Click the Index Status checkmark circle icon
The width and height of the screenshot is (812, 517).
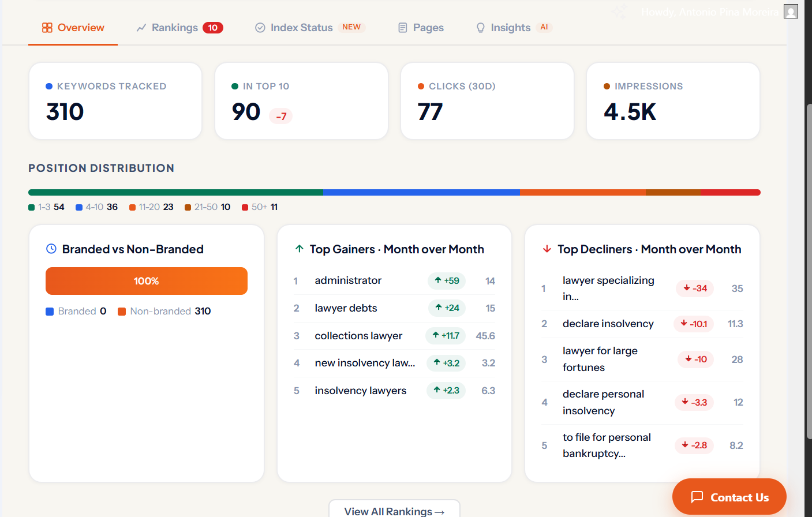[x=260, y=28]
